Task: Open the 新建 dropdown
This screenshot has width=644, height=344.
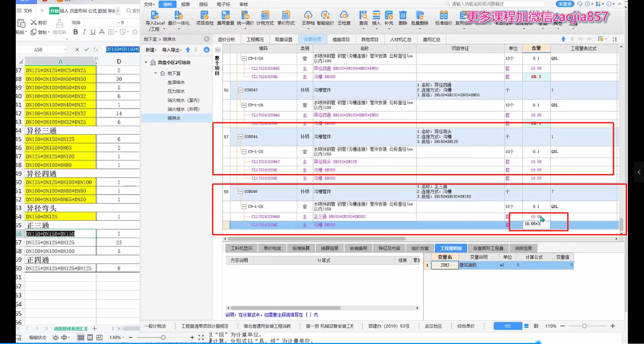Action: 151,50
